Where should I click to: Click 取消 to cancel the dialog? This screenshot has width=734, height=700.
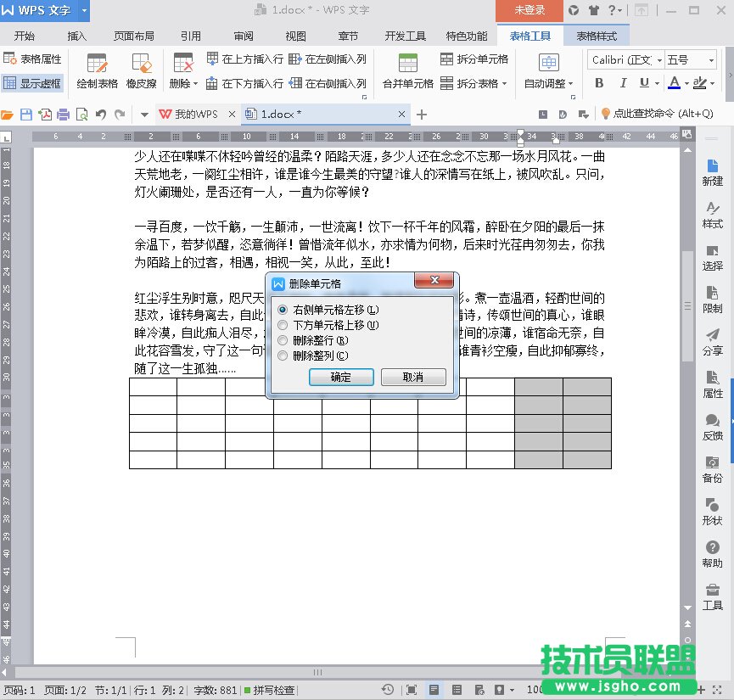[413, 378]
